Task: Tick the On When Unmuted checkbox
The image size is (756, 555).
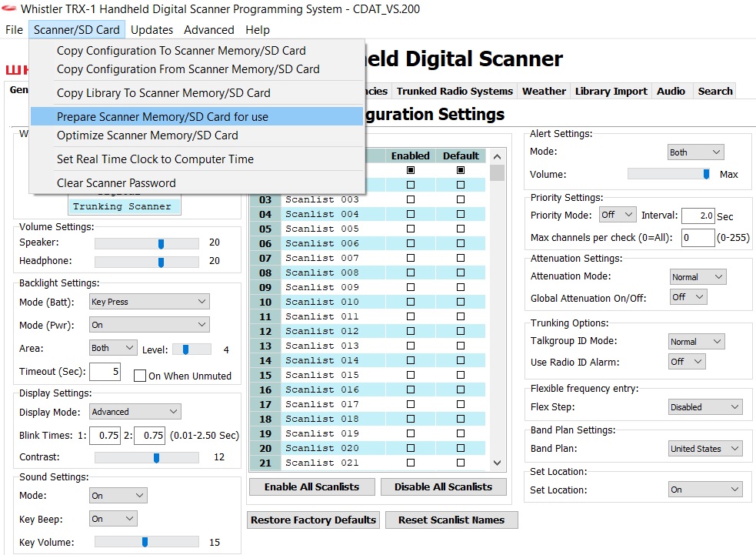Action: [x=140, y=376]
